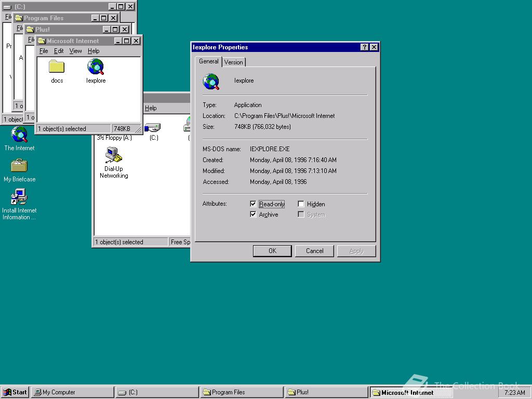Click the Created date Monday, April 08, 1996 7:16:40 AM

point(293,160)
